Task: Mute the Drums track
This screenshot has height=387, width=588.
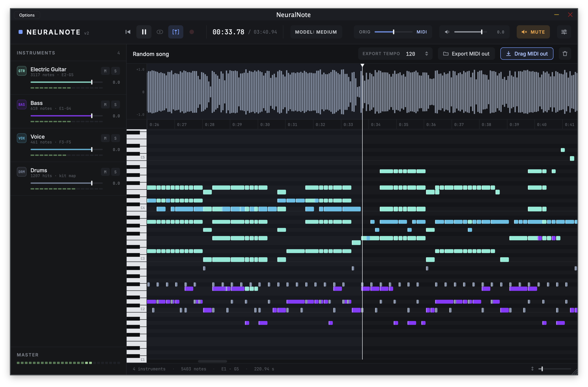Action: coord(105,172)
